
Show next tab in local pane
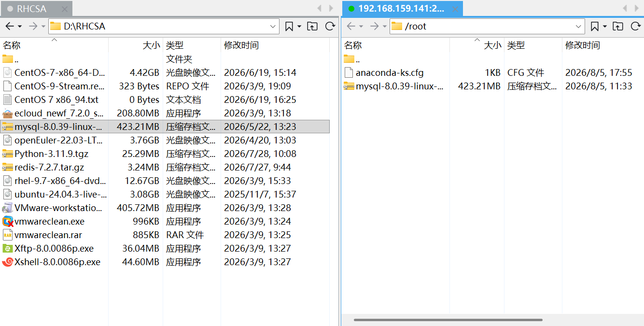pos(331,9)
